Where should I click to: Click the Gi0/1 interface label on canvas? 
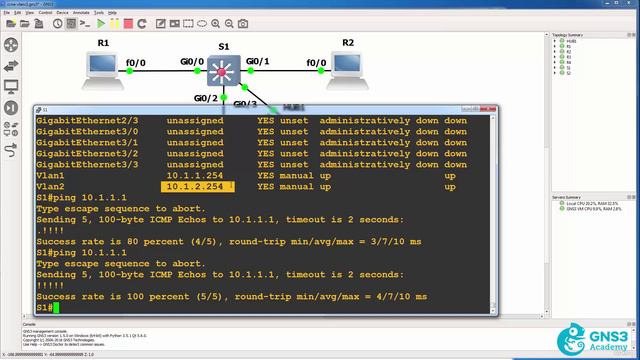(258, 61)
